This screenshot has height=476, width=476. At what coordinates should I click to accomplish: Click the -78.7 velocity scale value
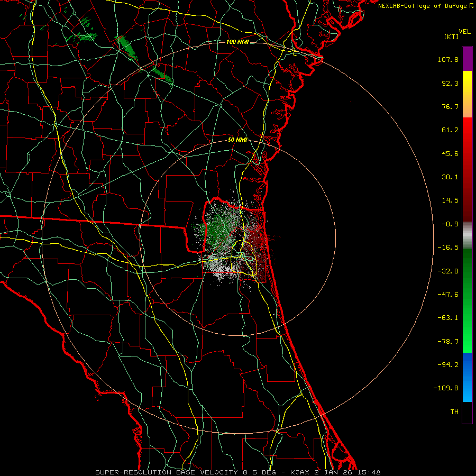(448, 342)
